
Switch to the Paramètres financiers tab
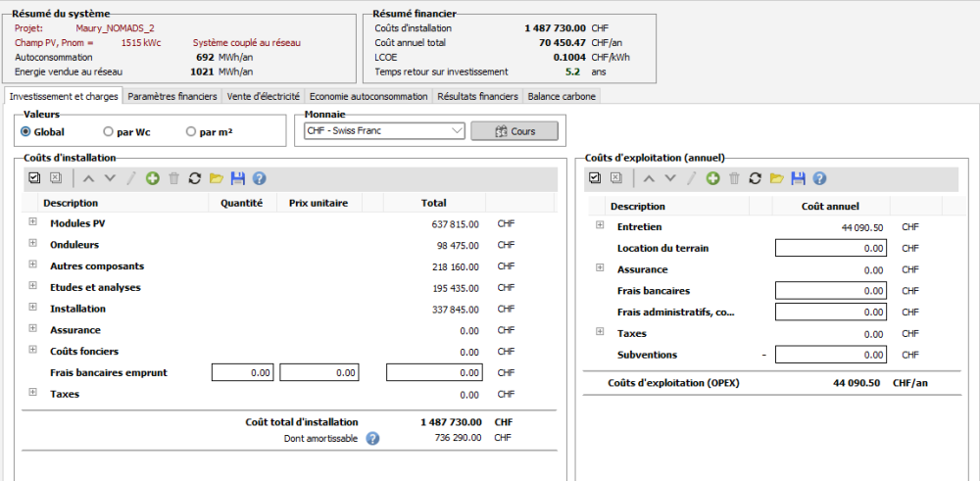coord(172,96)
